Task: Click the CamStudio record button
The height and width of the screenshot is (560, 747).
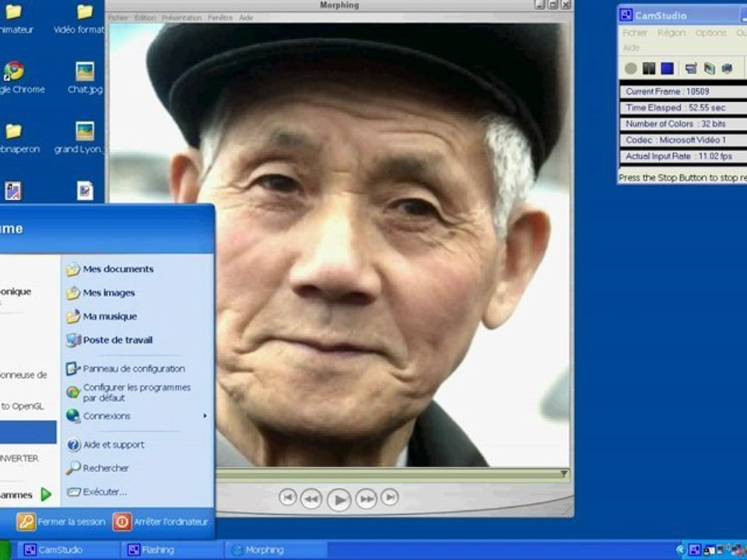Action: point(631,68)
